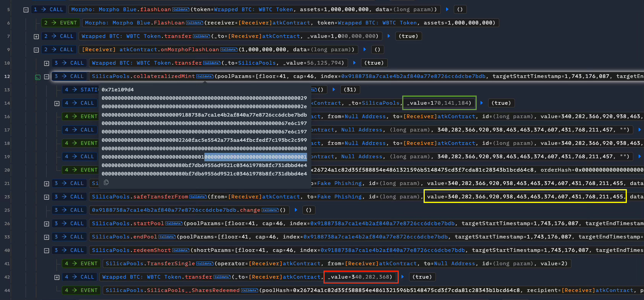
Task: Collapse the atkContract.onMorphoFlashLoan call
Action: tap(36, 50)
